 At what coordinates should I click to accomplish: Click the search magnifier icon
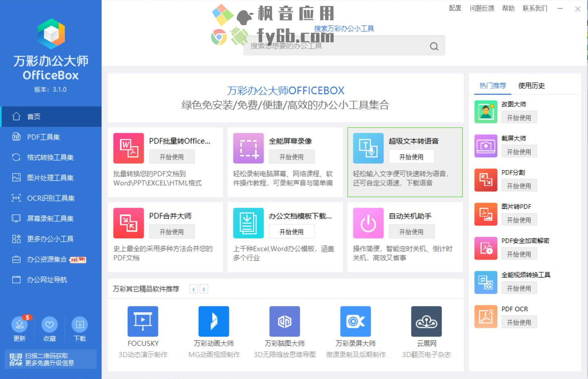click(434, 46)
